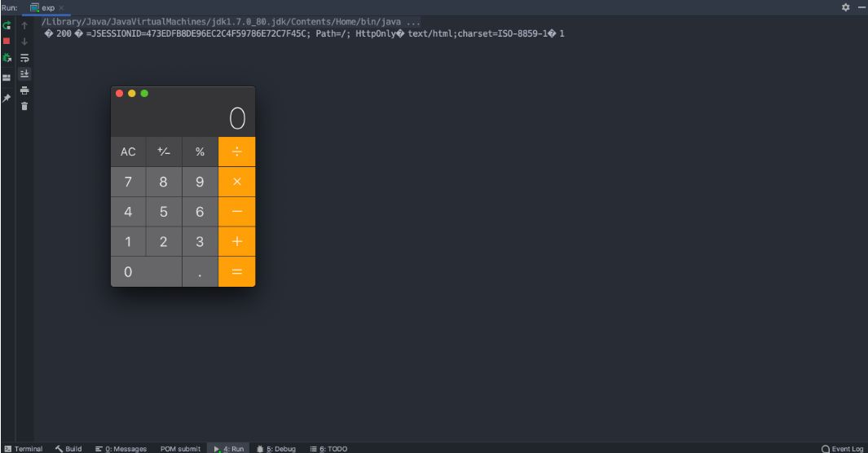Click the green bug debug-attach icon
This screenshot has width=868, height=453.
[7, 58]
